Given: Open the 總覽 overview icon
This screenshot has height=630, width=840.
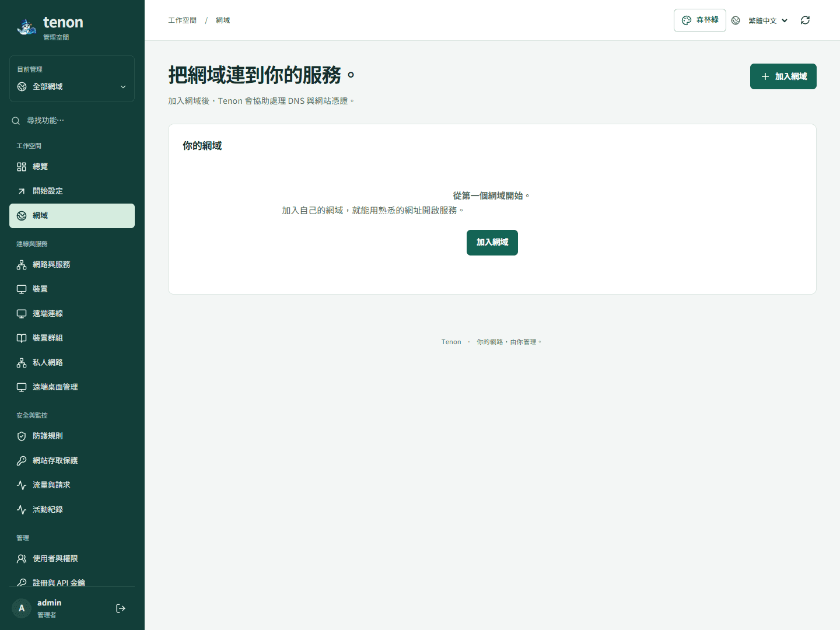Looking at the screenshot, I should pos(22,167).
